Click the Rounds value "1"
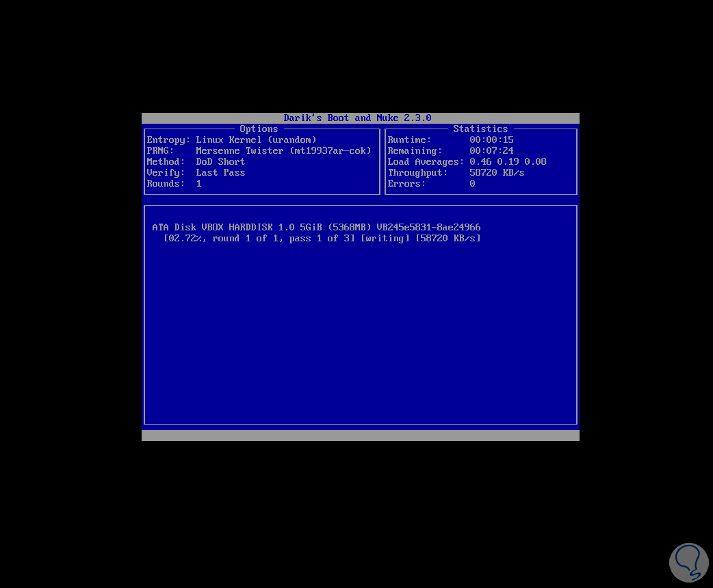This screenshot has height=588, width=713. (198, 184)
